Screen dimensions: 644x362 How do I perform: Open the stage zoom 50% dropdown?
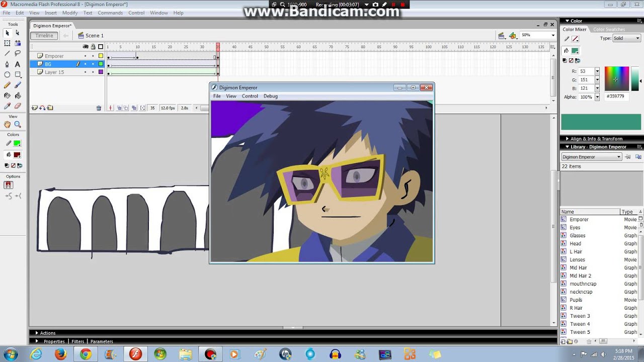[x=552, y=35]
